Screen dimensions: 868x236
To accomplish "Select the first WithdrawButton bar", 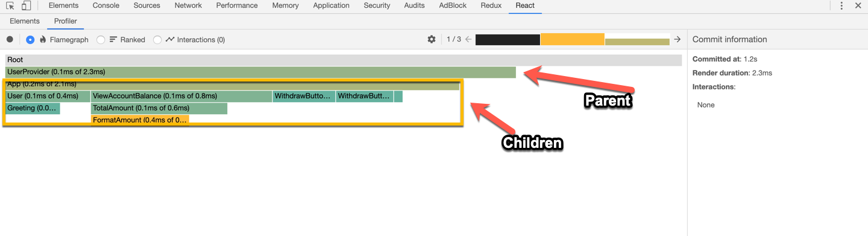I will pos(304,96).
